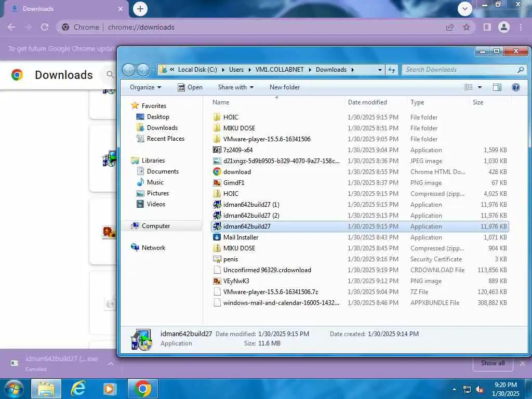
Task: Open Windows Media Player from taskbar
Action: [110, 389]
